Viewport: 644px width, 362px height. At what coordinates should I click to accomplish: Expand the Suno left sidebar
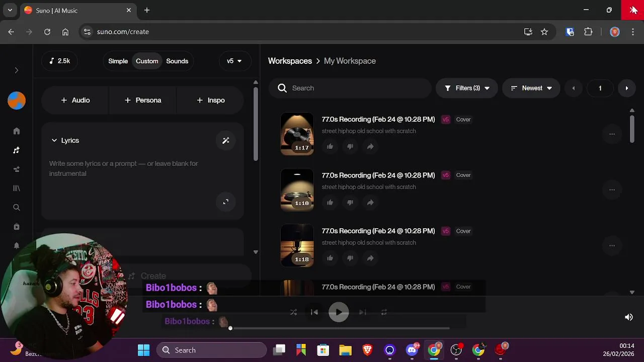(x=17, y=70)
